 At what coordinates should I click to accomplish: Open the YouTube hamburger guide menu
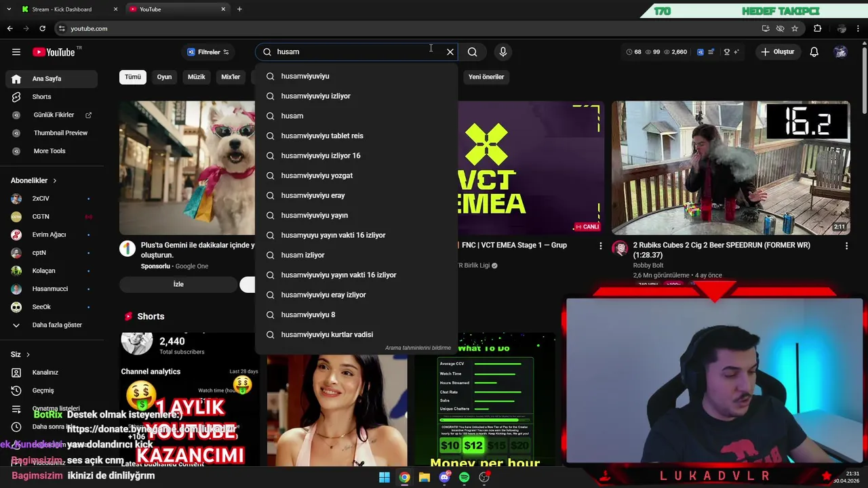(x=16, y=52)
